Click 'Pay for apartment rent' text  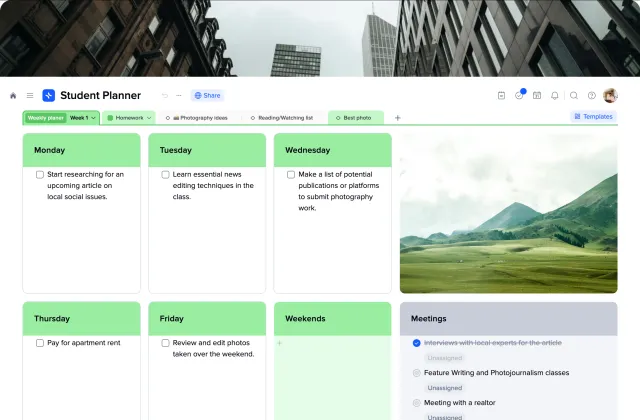[84, 343]
